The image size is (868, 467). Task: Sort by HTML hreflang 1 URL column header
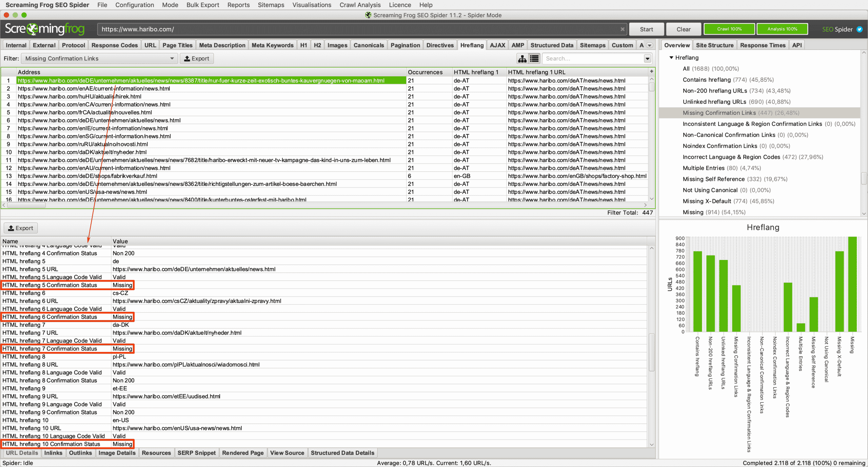coord(577,72)
